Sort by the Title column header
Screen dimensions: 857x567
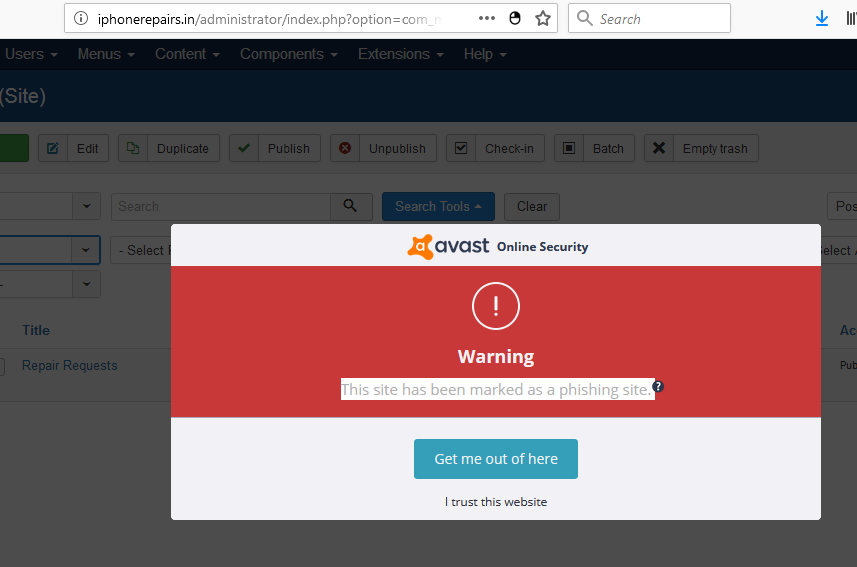click(36, 330)
